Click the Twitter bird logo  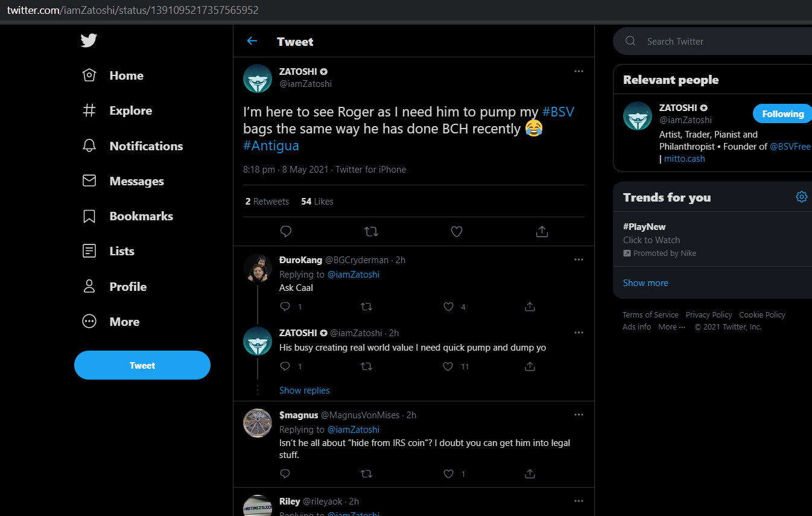(89, 40)
